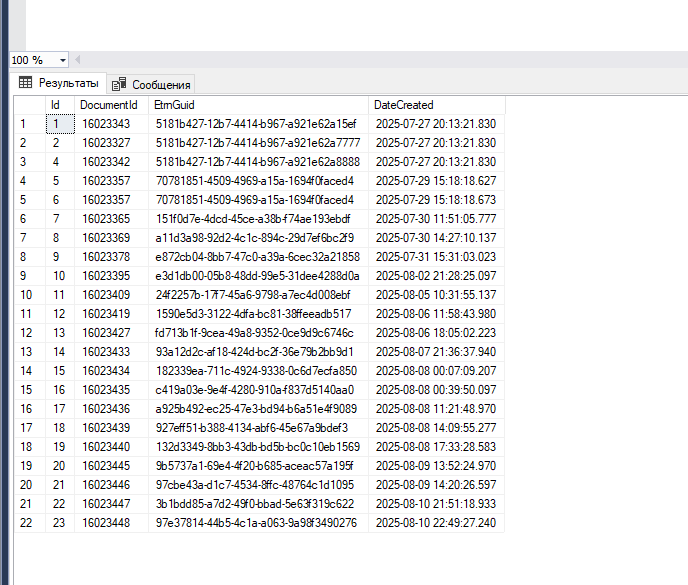Image resolution: width=688 pixels, height=585 pixels.
Task: Select row header number 10
Action: click(30, 294)
